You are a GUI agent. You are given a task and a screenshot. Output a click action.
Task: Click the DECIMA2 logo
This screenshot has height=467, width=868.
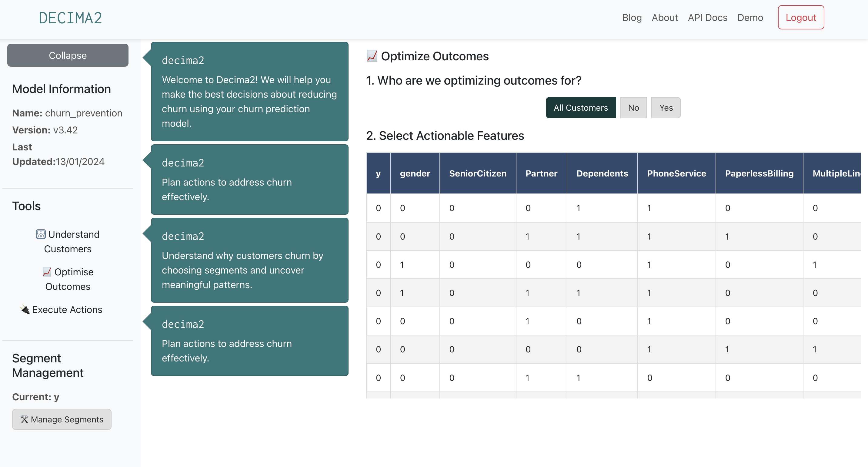click(70, 18)
